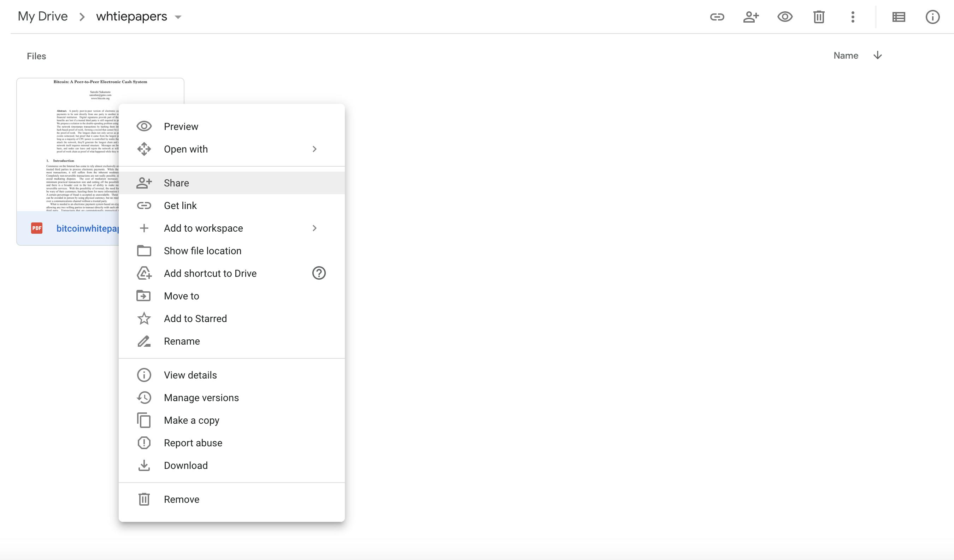The height and width of the screenshot is (560, 954).
Task: Select Share from the context menu
Action: [176, 183]
